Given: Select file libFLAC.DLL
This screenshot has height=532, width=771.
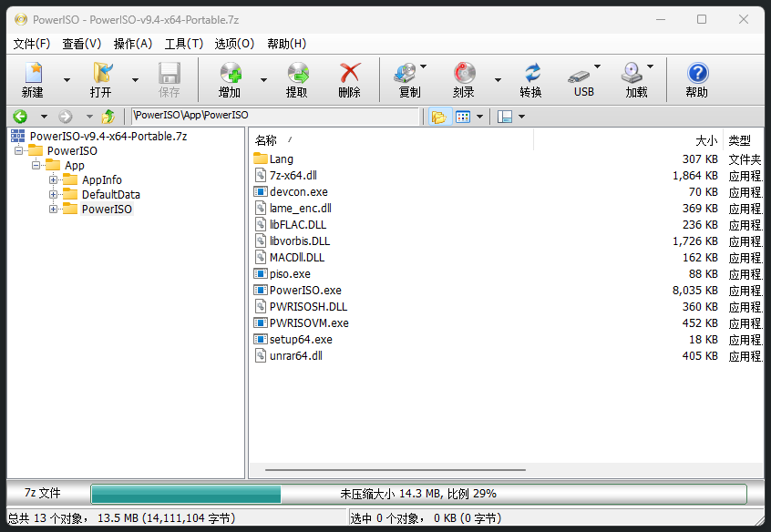Looking at the screenshot, I should (298, 225).
